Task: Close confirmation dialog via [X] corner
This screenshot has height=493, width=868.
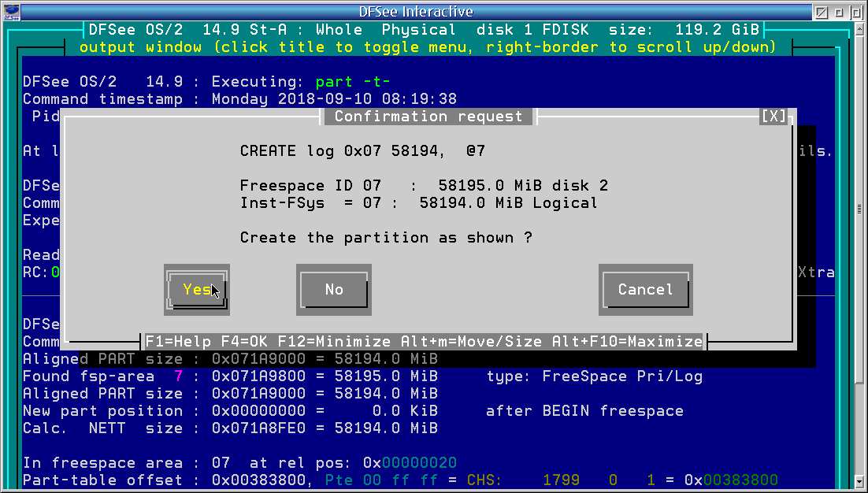Action: click(x=774, y=117)
